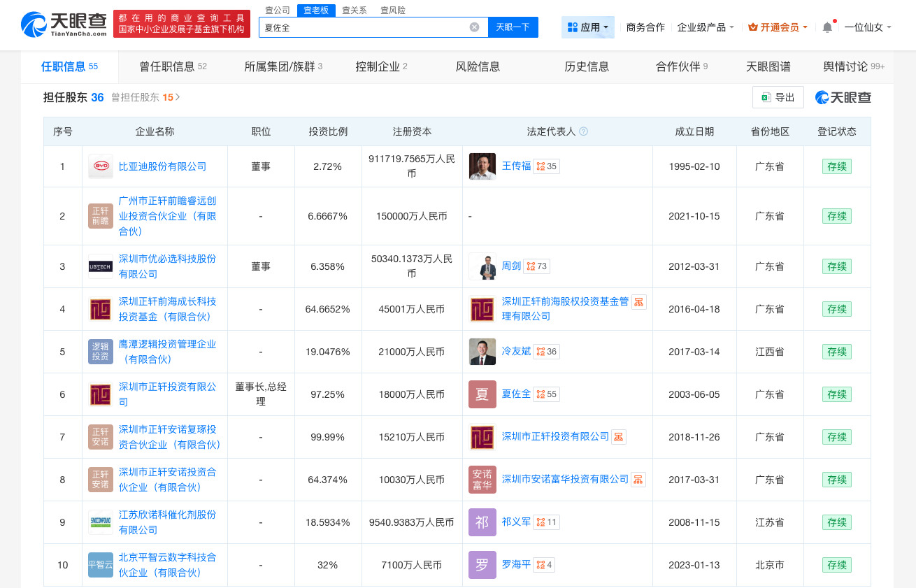The image size is (916, 588).
Task: Expand the 一位仙女 account menu
Action: click(x=868, y=27)
